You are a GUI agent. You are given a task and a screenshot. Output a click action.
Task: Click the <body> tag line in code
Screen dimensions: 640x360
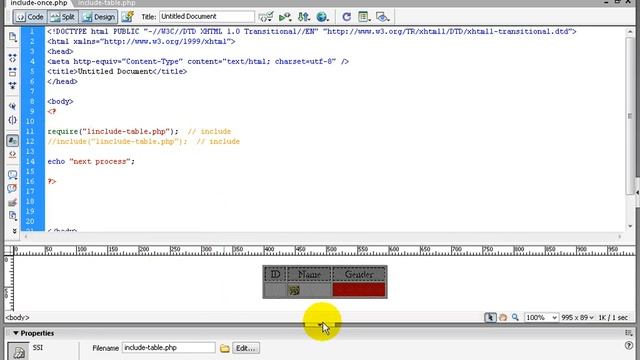click(x=60, y=101)
